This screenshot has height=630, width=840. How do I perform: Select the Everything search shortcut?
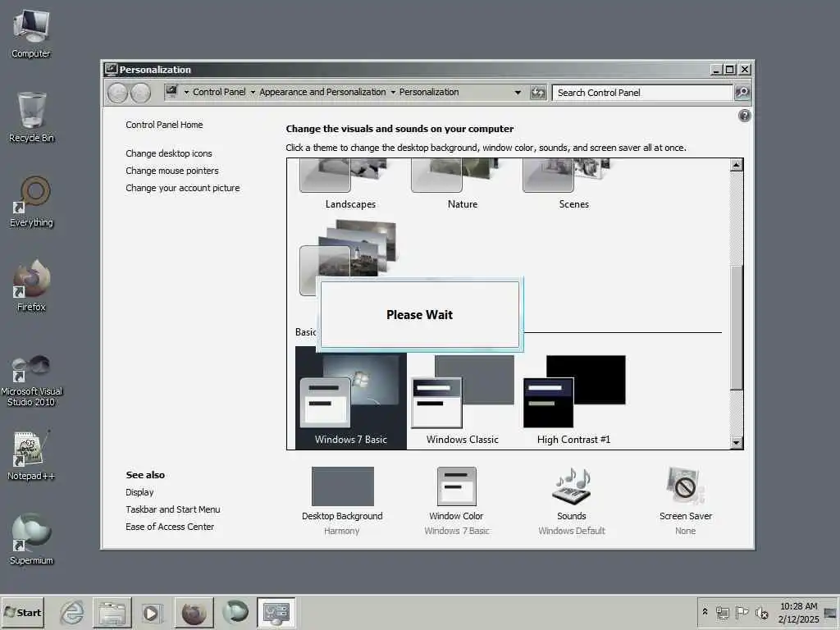pyautogui.click(x=31, y=202)
